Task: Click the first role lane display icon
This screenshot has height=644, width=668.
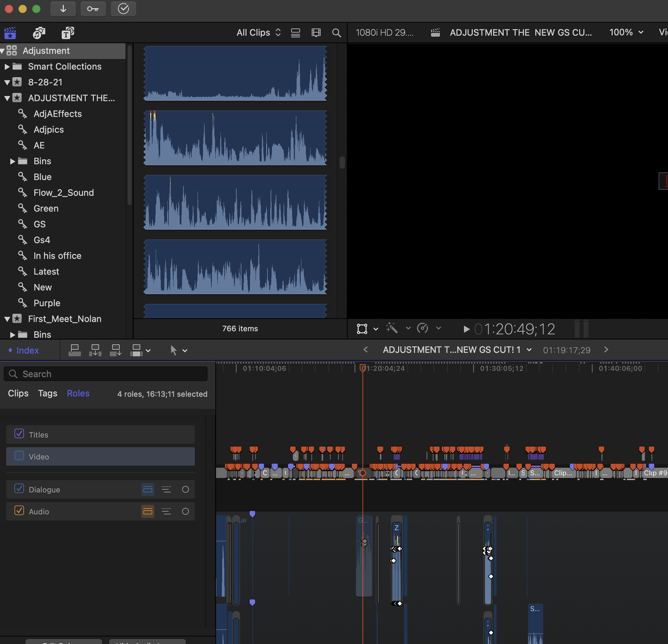Action: (x=148, y=489)
